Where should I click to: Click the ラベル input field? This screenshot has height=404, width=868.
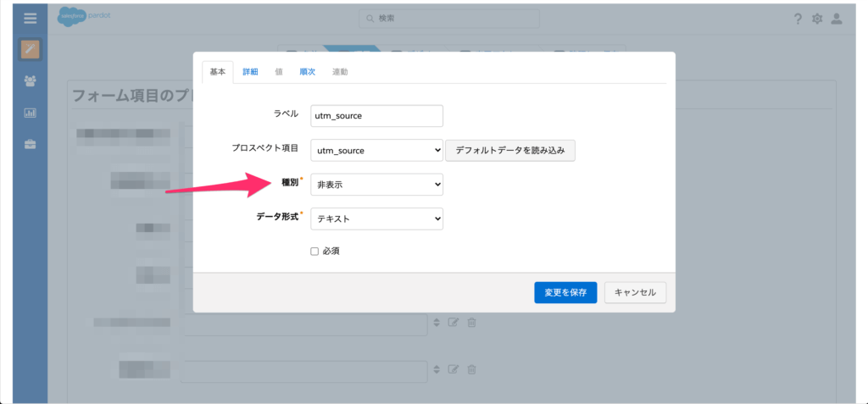[376, 115]
